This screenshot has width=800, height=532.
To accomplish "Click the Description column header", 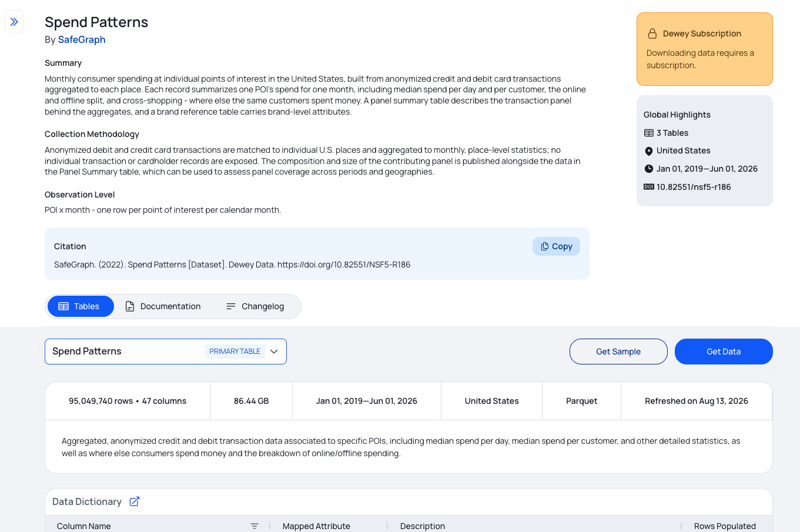I will click(x=423, y=526).
